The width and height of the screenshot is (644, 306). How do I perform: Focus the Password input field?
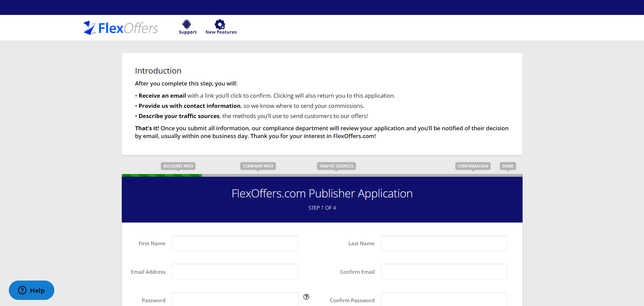coord(235,299)
